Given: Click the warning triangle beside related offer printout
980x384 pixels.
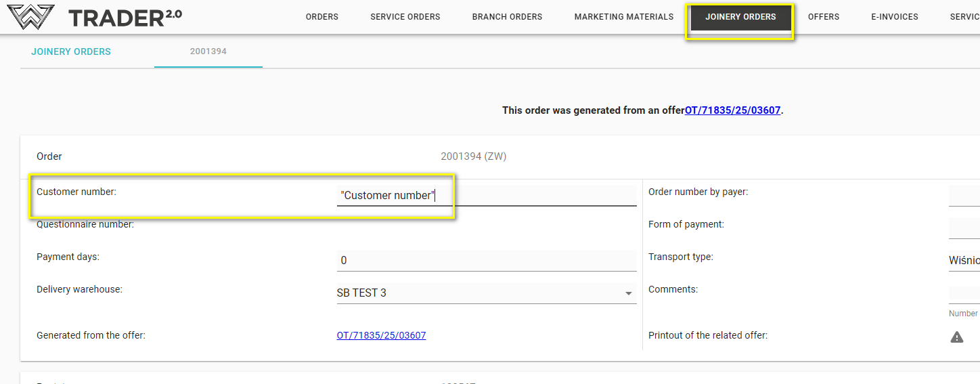Looking at the screenshot, I should (956, 337).
